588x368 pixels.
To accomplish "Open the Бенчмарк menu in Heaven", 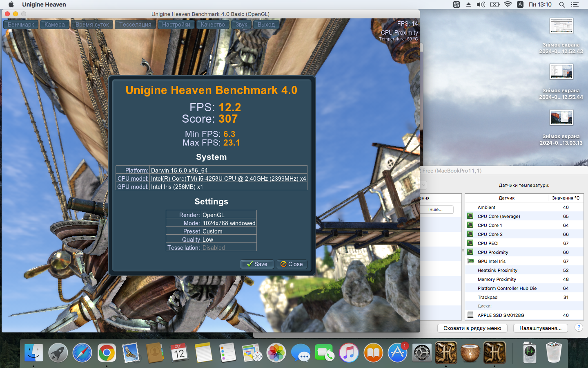I will (x=21, y=25).
